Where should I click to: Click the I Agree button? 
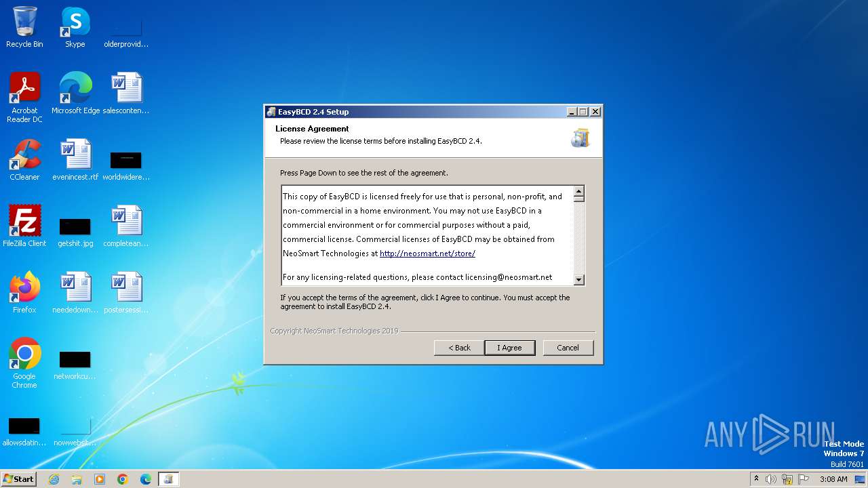click(x=510, y=348)
